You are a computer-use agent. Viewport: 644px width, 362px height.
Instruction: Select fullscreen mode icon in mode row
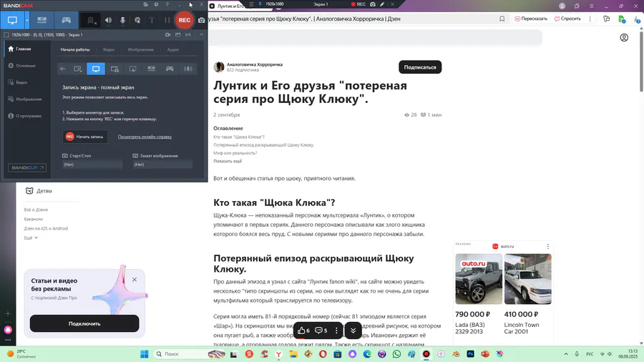(x=96, y=69)
